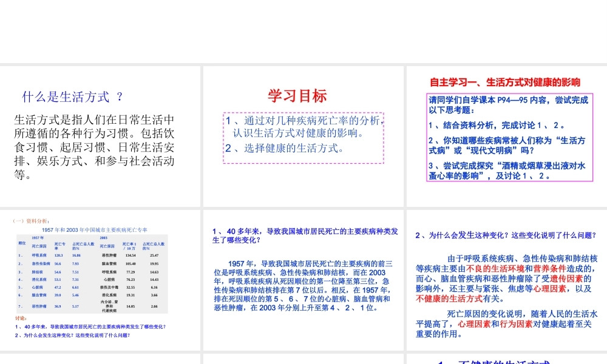The width and height of the screenshot is (607, 364).
Task: Click the red phrase '不良的生活环境'
Action: point(495,269)
